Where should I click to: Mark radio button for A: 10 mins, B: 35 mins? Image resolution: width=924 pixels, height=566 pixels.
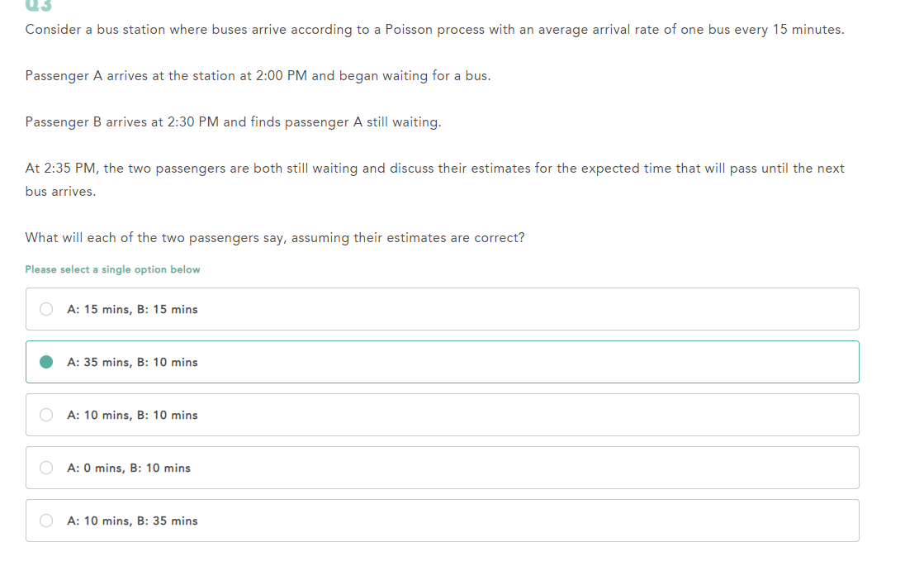pyautogui.click(x=46, y=521)
